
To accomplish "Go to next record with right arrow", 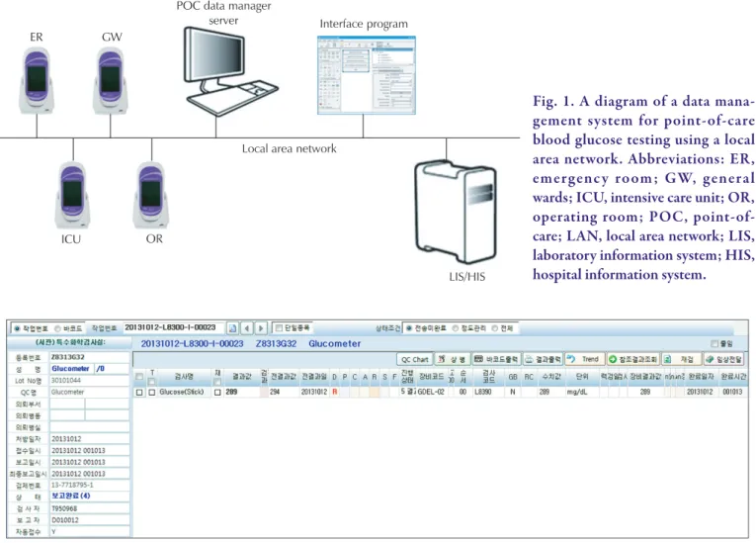I will click(261, 328).
